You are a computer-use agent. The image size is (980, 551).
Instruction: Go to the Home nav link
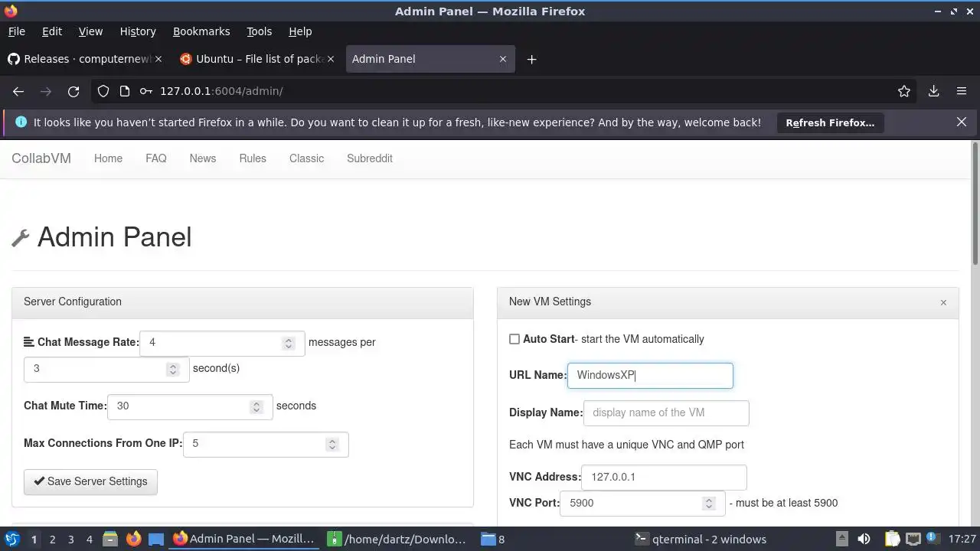108,158
